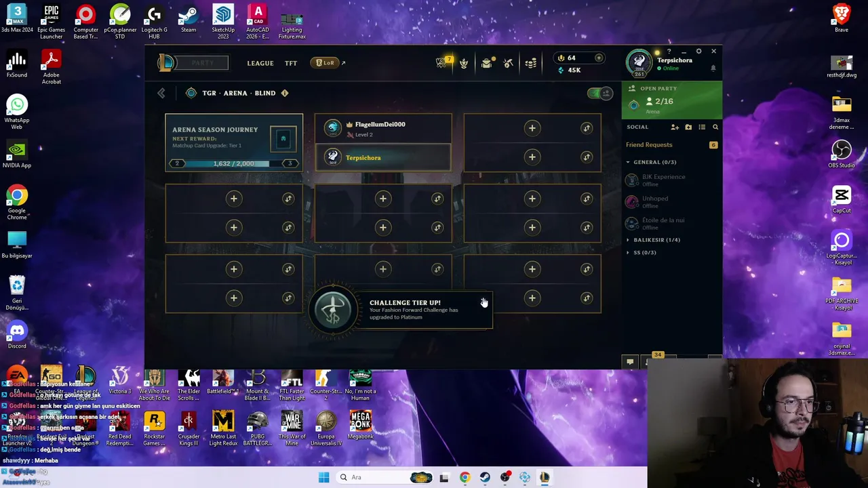
Task: Click the search friends magnifier icon
Action: pyautogui.click(x=715, y=127)
